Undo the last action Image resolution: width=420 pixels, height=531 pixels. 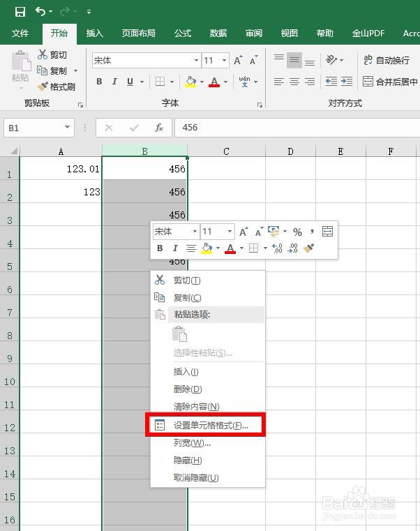(x=40, y=12)
